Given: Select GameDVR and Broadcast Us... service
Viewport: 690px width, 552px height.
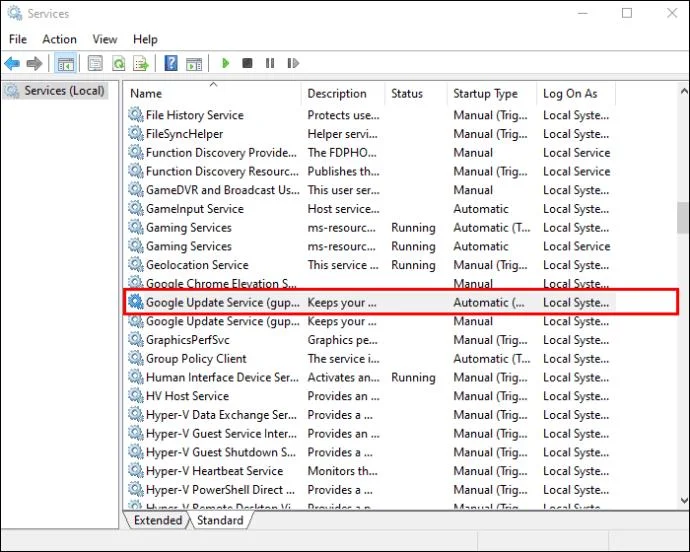Looking at the screenshot, I should [x=370, y=190].
